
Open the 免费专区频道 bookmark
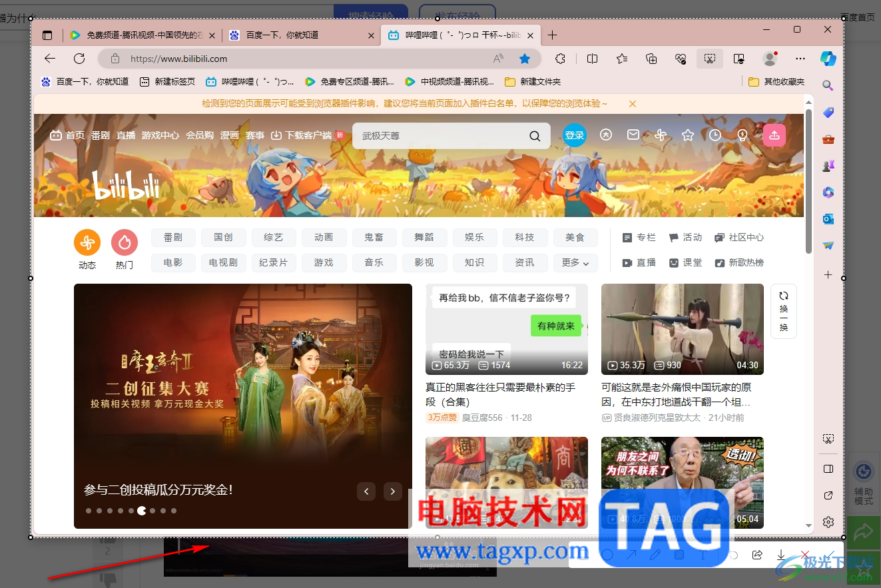point(350,82)
